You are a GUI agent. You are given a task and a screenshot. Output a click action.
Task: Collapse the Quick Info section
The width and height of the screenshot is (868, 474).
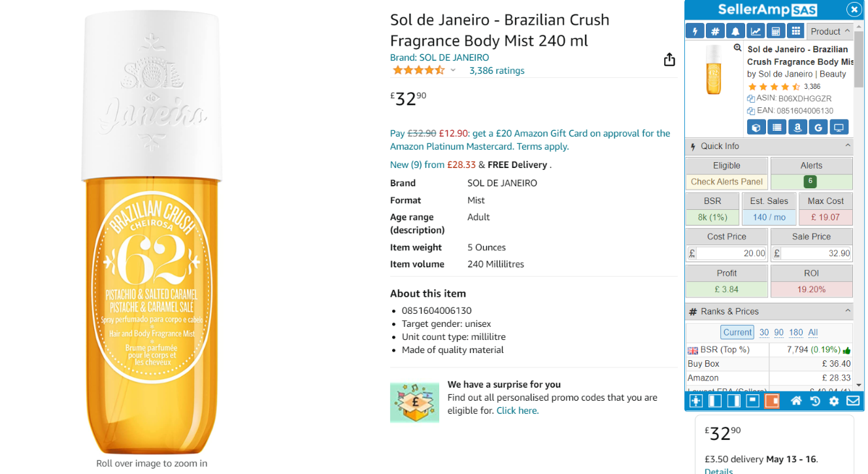click(848, 146)
